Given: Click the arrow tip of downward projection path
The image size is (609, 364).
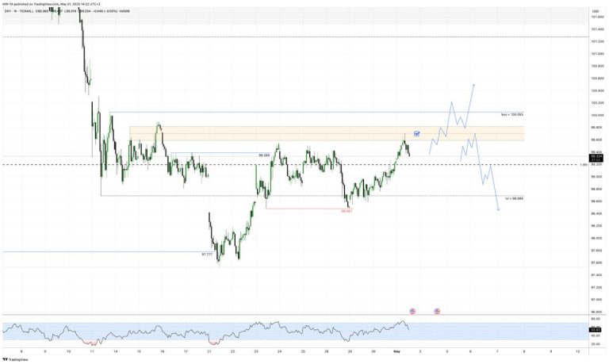Looking at the screenshot, I should coord(499,210).
